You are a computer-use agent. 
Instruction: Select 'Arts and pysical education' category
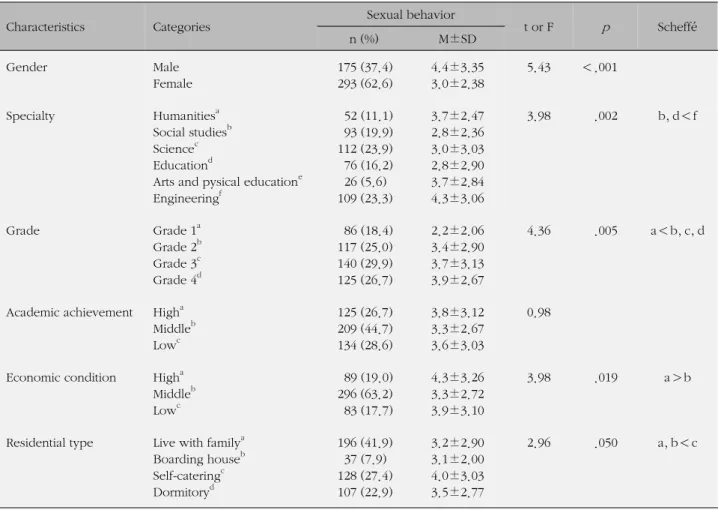(x=228, y=182)
